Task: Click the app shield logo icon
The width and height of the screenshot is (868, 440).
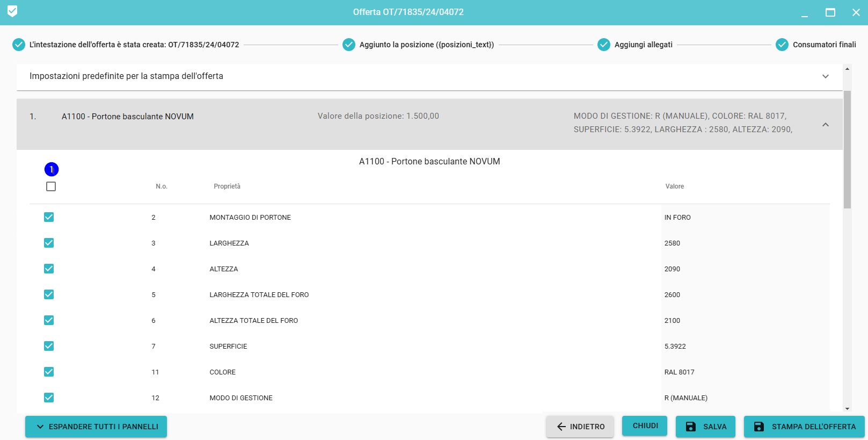Action: [x=12, y=11]
